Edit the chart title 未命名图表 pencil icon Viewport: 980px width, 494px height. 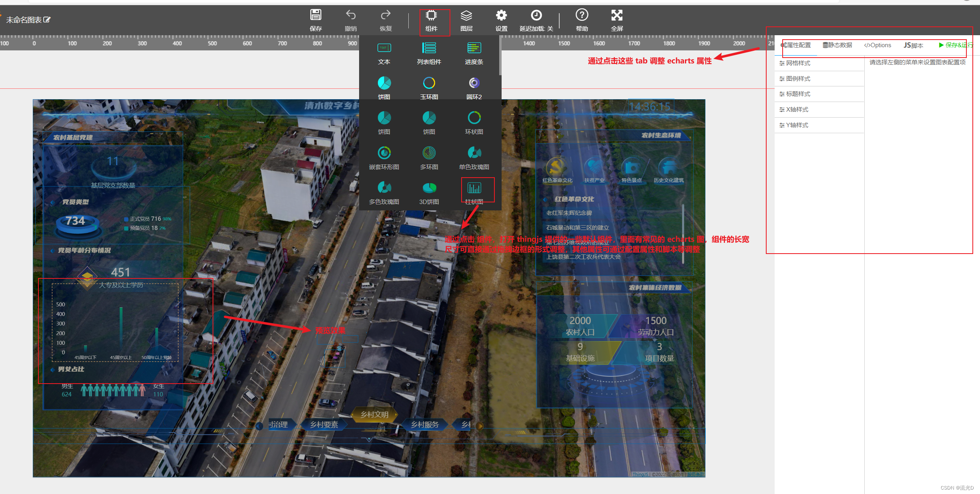point(47,20)
